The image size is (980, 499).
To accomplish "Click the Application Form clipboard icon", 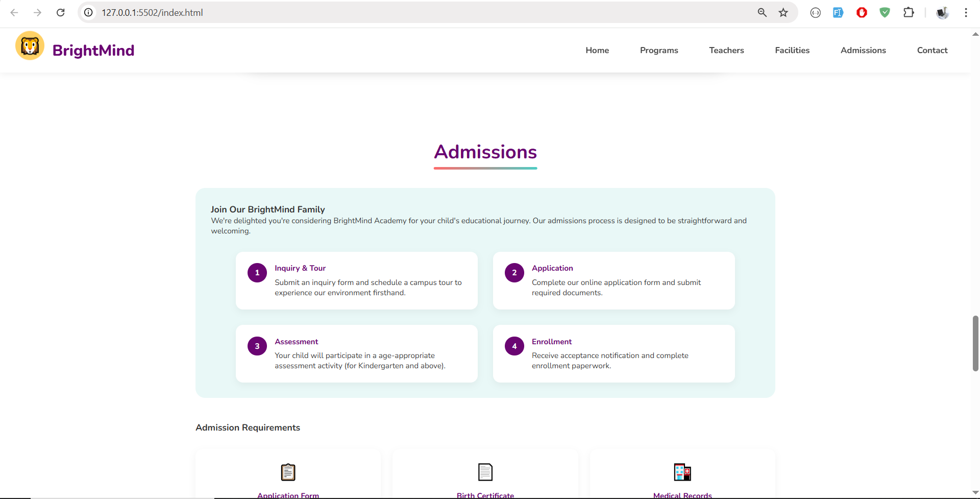I will [x=288, y=472].
